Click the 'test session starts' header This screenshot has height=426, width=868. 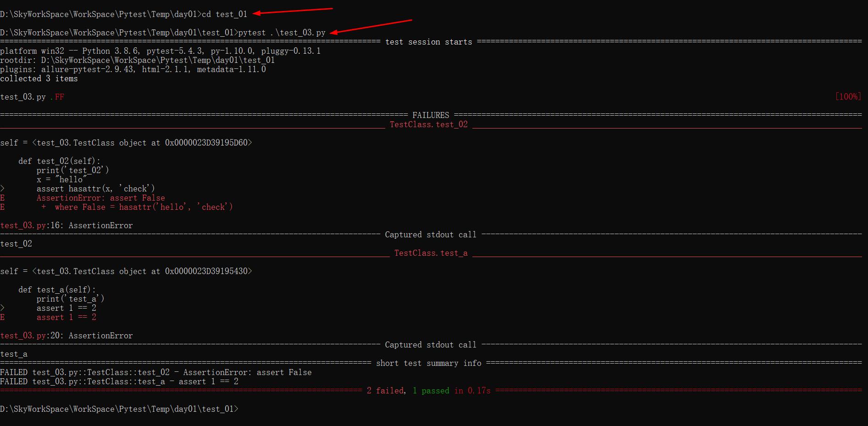[x=428, y=42]
